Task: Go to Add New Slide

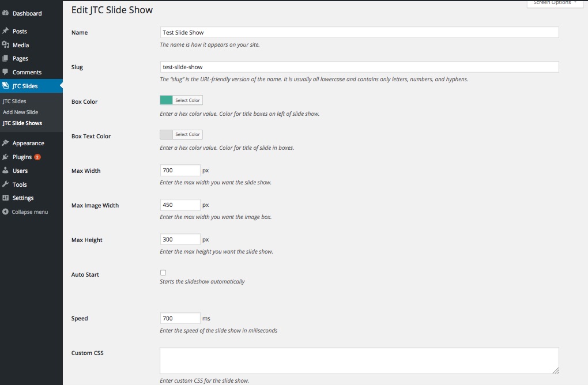Action: 21,112
